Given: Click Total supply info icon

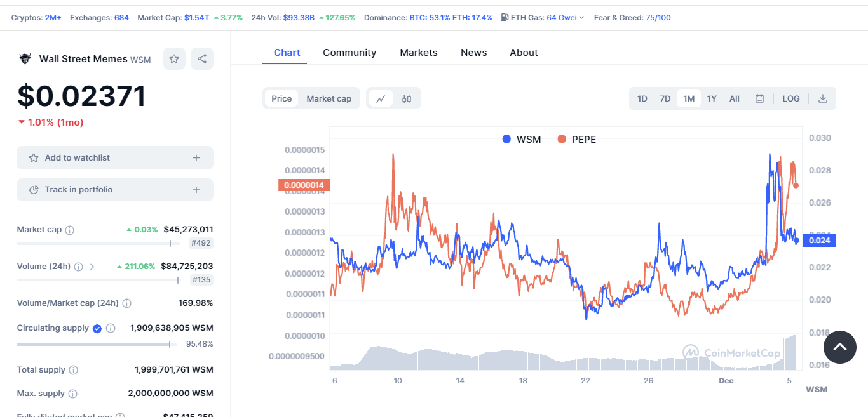Looking at the screenshot, I should click(x=73, y=370).
